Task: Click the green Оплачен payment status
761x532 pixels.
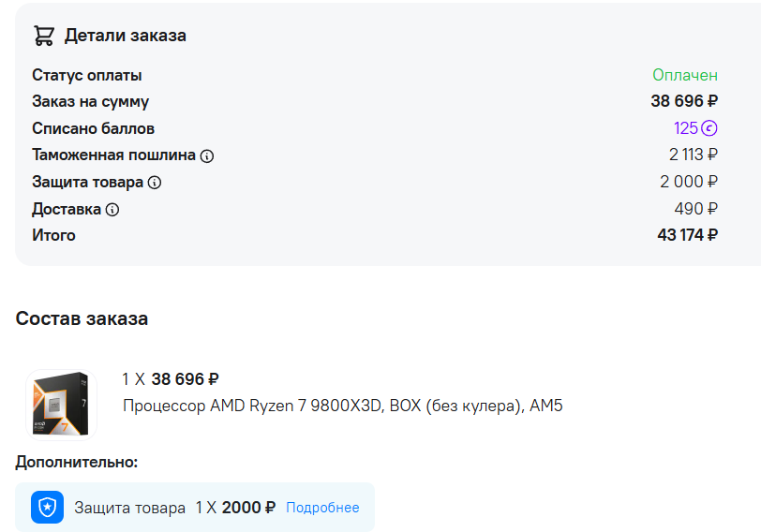Action: point(685,75)
